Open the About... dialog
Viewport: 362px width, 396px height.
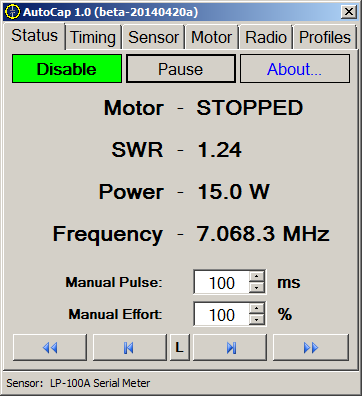coord(295,69)
